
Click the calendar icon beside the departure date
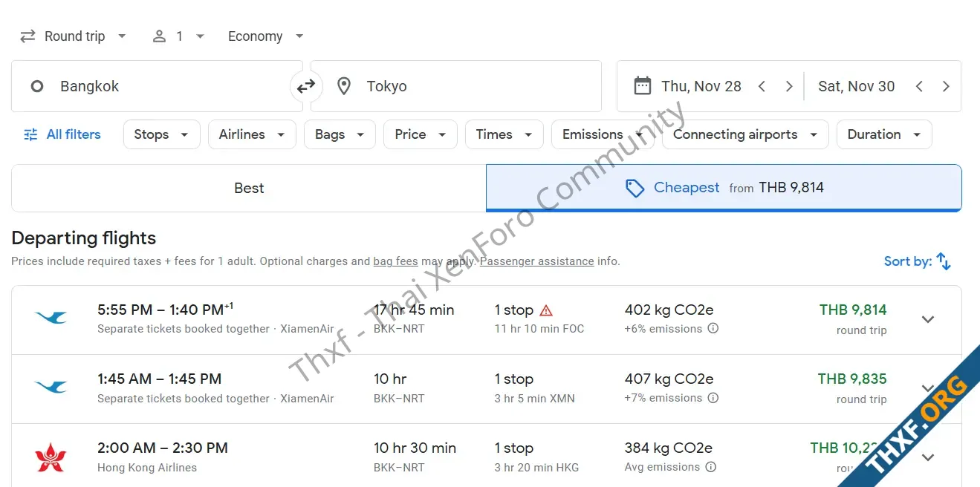click(x=643, y=86)
